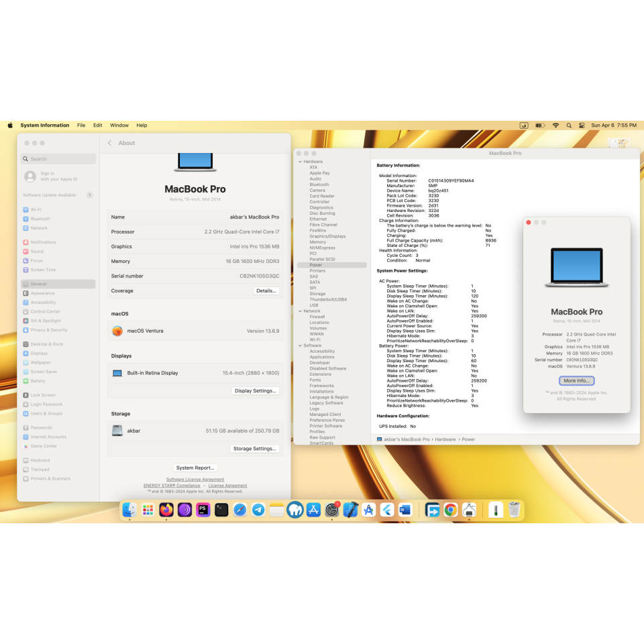The width and height of the screenshot is (644, 644).
Task: Select General in System Settings sidebar
Action: (x=58, y=284)
